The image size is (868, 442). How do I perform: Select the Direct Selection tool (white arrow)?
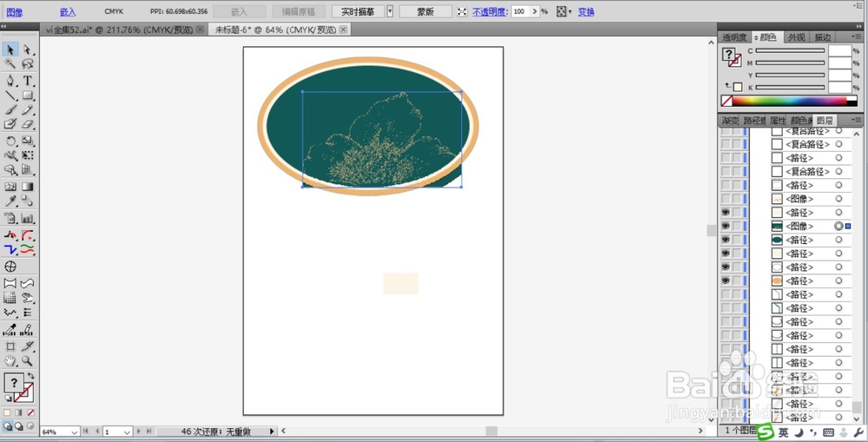27,49
